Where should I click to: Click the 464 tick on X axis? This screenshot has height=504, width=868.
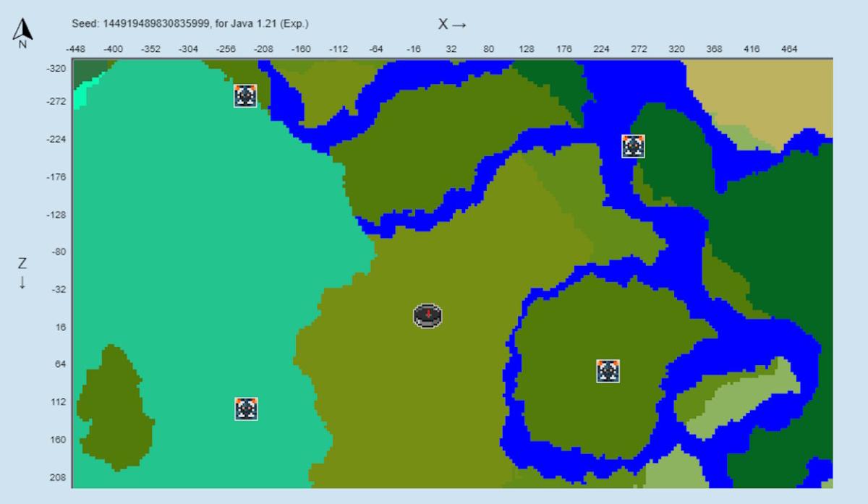click(x=789, y=49)
